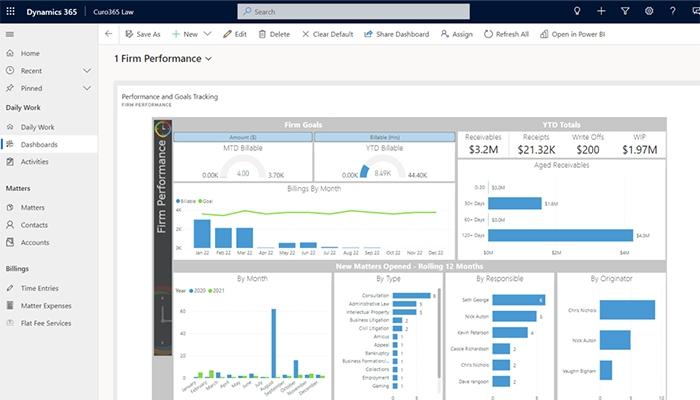Click the 120+ Days receivables bar
700x400 pixels.
coord(560,235)
